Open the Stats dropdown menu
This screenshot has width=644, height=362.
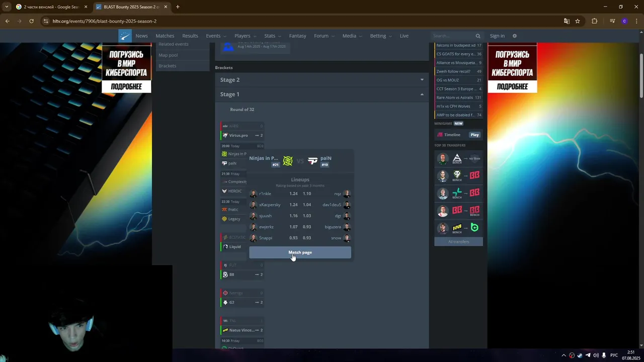(x=273, y=36)
